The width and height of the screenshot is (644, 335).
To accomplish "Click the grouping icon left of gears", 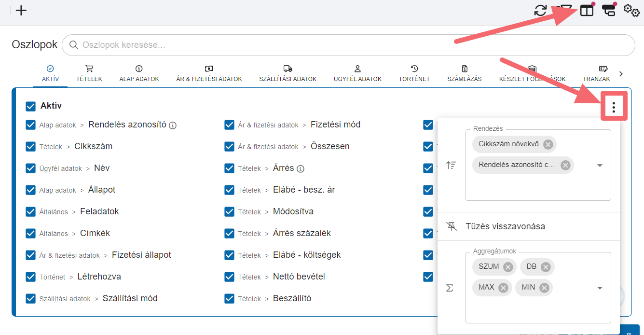I will pyautogui.click(x=609, y=11).
